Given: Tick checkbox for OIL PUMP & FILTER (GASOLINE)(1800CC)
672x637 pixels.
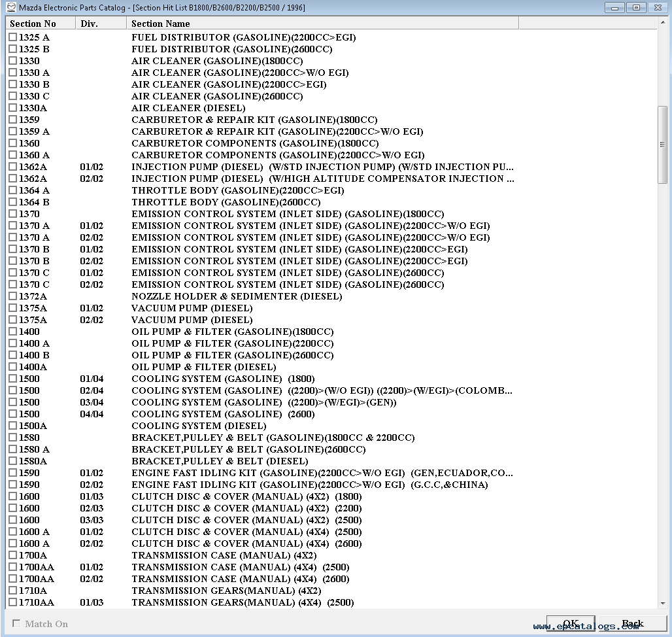Looking at the screenshot, I should 12,332.
